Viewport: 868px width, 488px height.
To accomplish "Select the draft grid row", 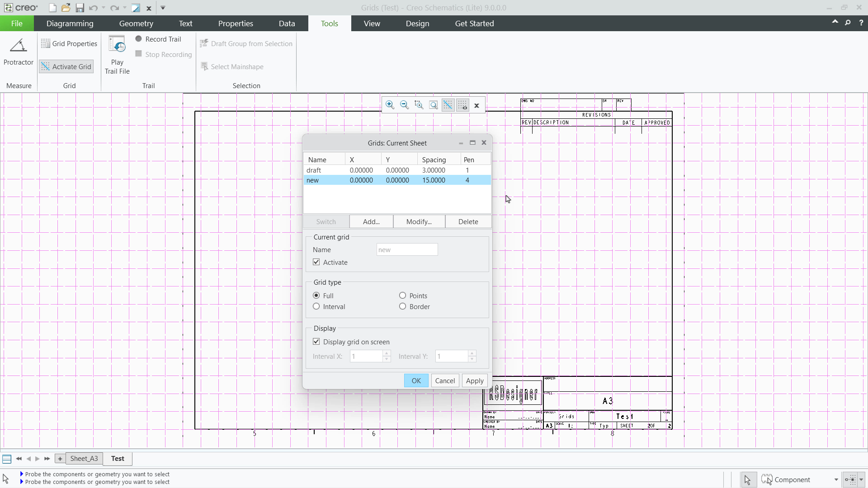I will pos(397,170).
